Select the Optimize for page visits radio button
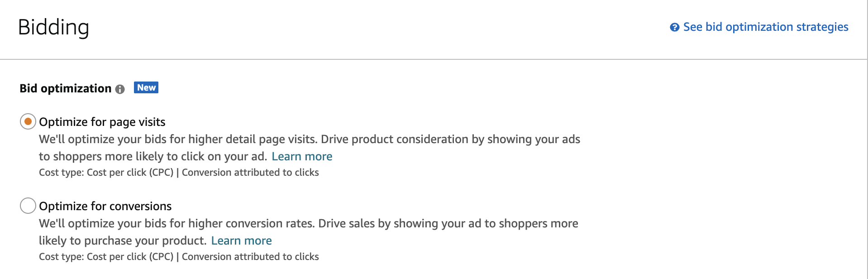 (x=28, y=121)
